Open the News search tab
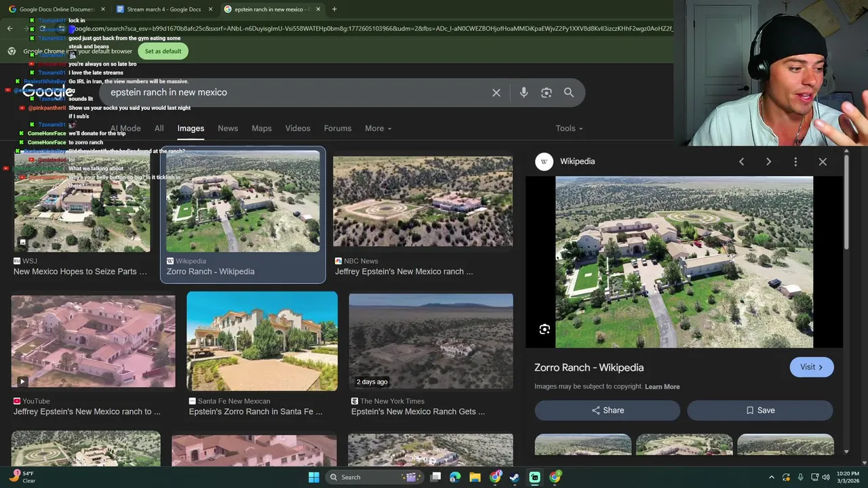 click(228, 128)
